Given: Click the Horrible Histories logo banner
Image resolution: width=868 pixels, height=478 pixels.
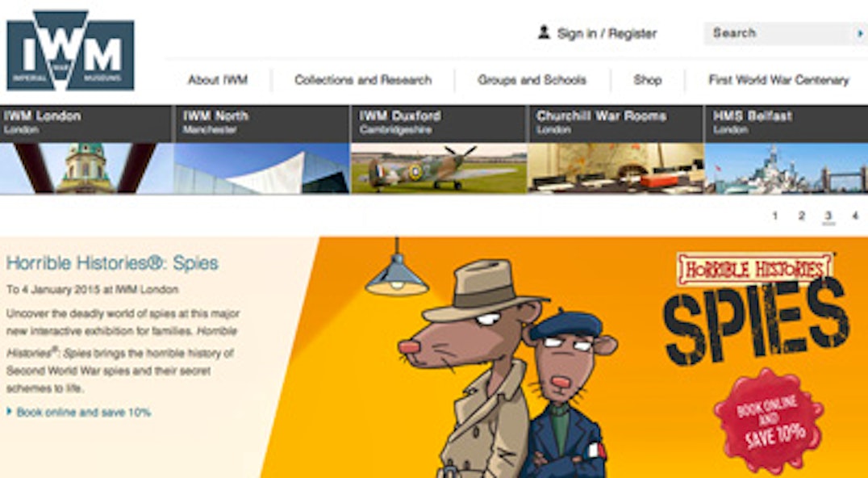Looking at the screenshot, I should tap(755, 269).
